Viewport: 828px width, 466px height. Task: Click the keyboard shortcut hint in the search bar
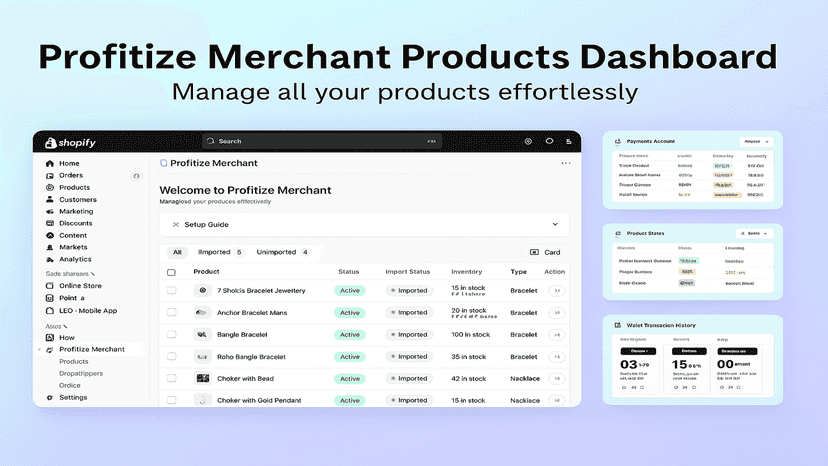pos(431,142)
